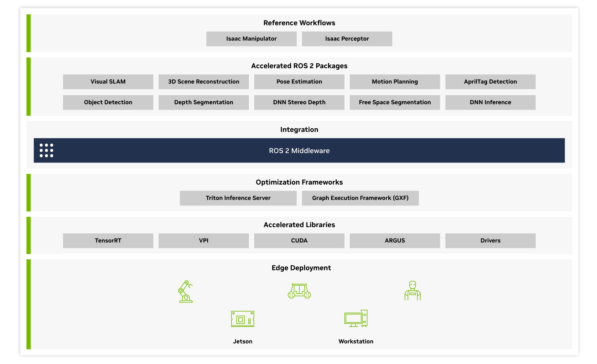This screenshot has height=364, width=597.
Task: Click the Accelerated ROS 2 Packages heading
Action: point(299,66)
